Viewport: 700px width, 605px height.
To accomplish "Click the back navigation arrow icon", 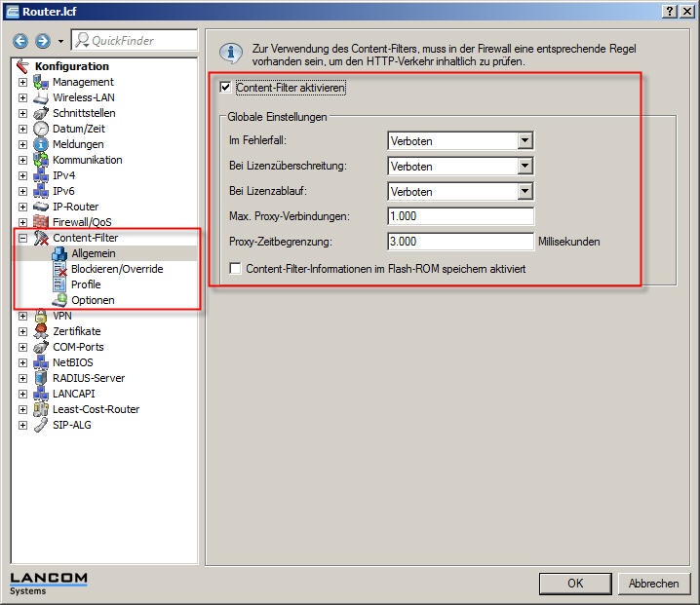I will (20, 41).
